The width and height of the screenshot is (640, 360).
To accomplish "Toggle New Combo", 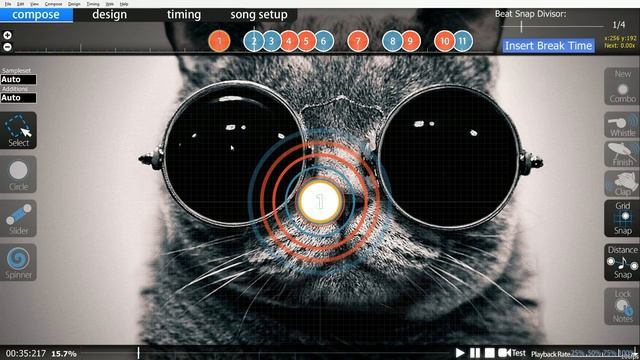I will point(622,87).
